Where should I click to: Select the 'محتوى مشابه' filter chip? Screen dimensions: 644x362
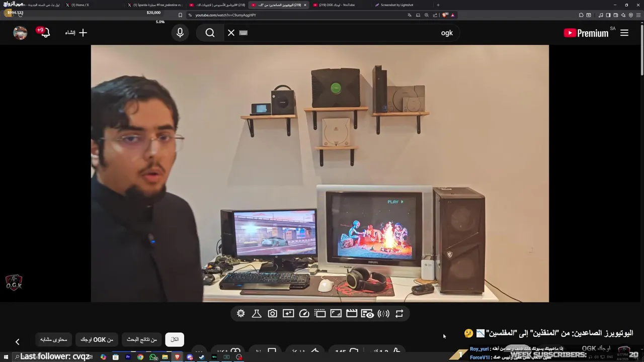click(x=54, y=339)
